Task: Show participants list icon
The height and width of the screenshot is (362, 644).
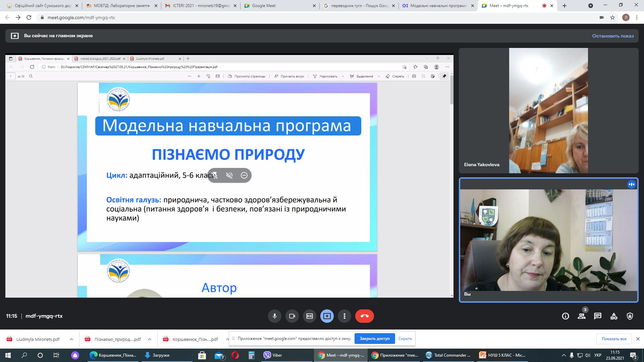Action: pyautogui.click(x=582, y=316)
